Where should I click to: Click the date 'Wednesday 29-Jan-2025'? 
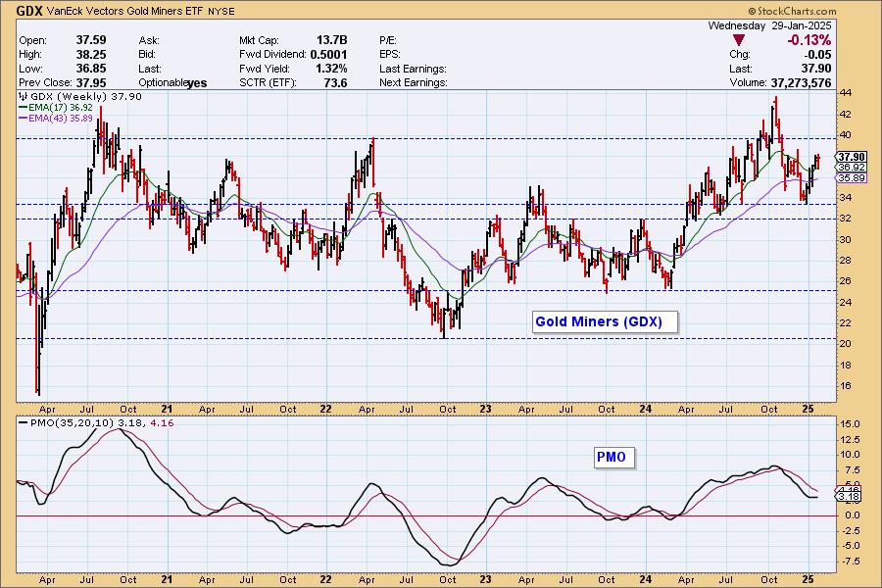point(769,25)
